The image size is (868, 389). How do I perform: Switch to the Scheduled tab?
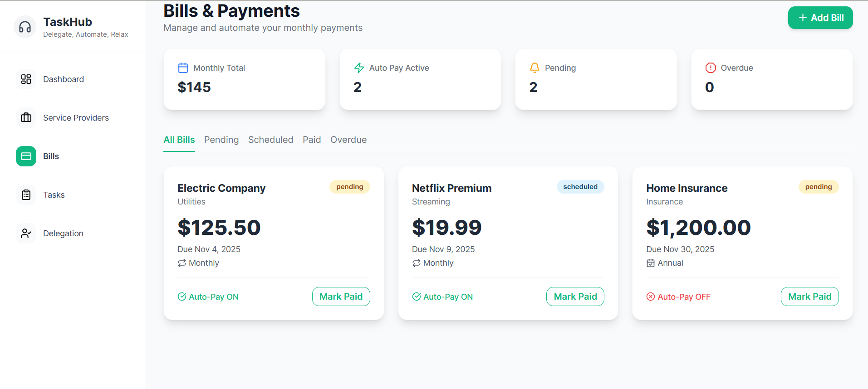point(270,140)
